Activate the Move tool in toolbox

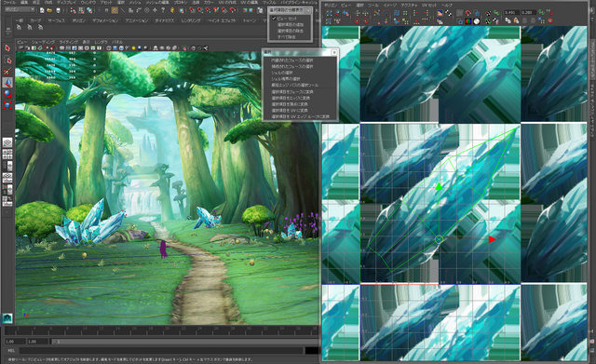tap(7, 83)
